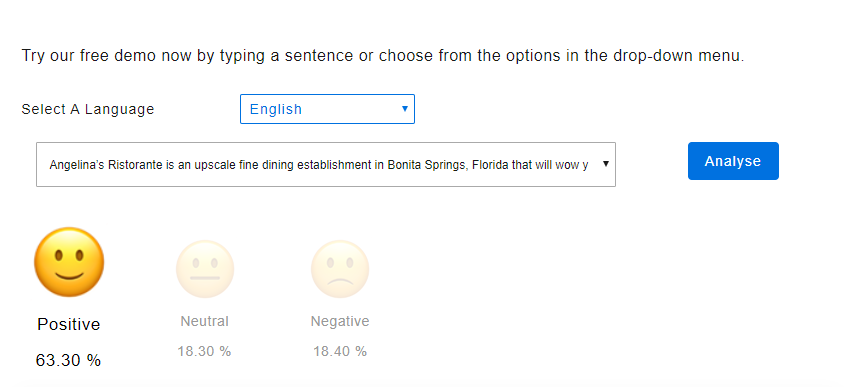
Task: Open the English language dropdown arrow
Action: pos(405,109)
